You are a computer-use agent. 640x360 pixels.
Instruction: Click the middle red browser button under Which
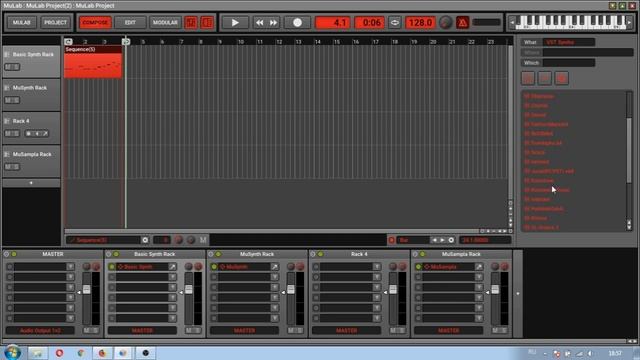(x=544, y=78)
